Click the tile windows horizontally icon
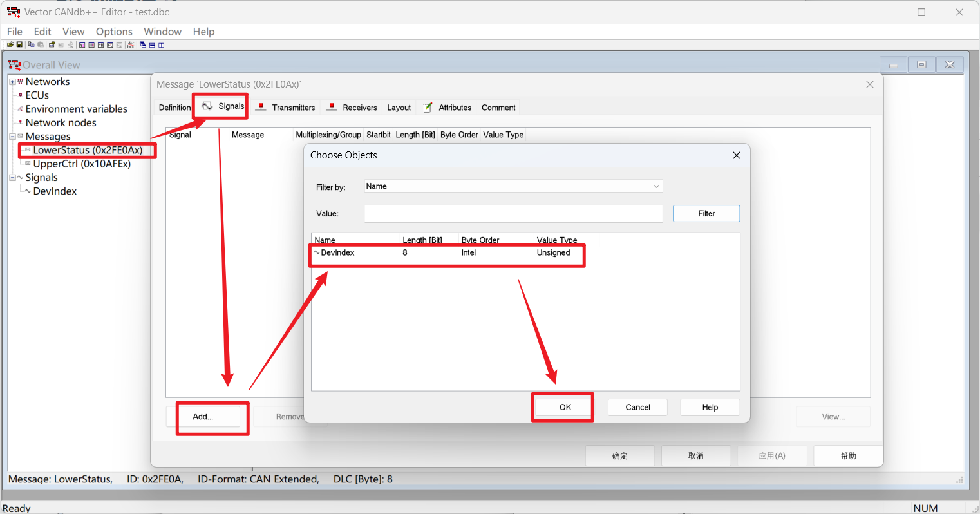The image size is (980, 514). (152, 45)
